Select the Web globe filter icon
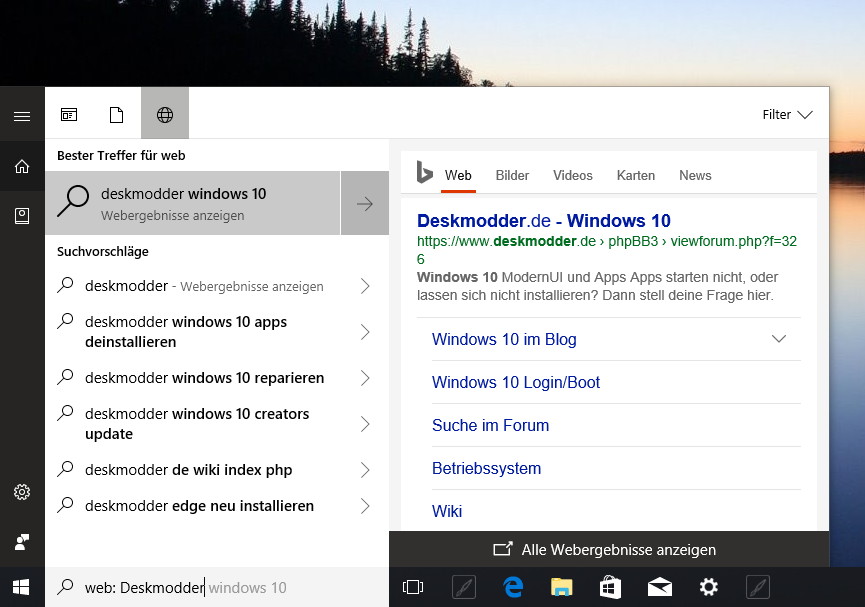This screenshot has width=865, height=607. point(165,115)
